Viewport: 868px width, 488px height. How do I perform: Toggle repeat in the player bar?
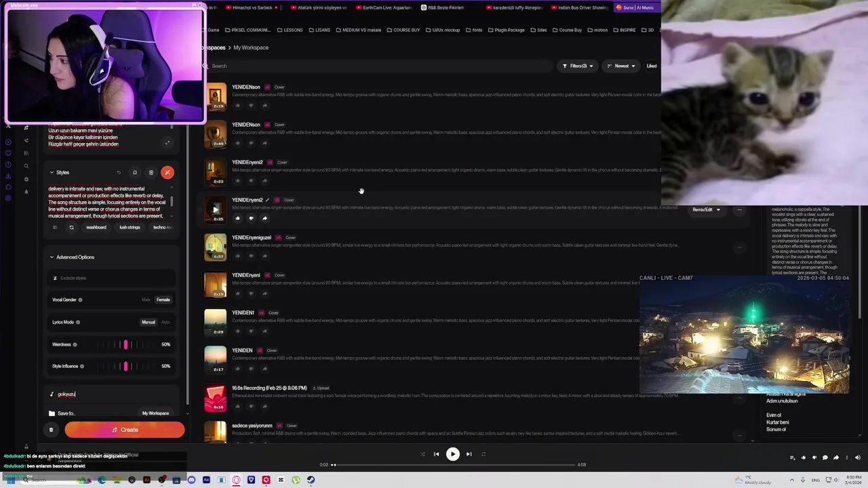coord(484,454)
